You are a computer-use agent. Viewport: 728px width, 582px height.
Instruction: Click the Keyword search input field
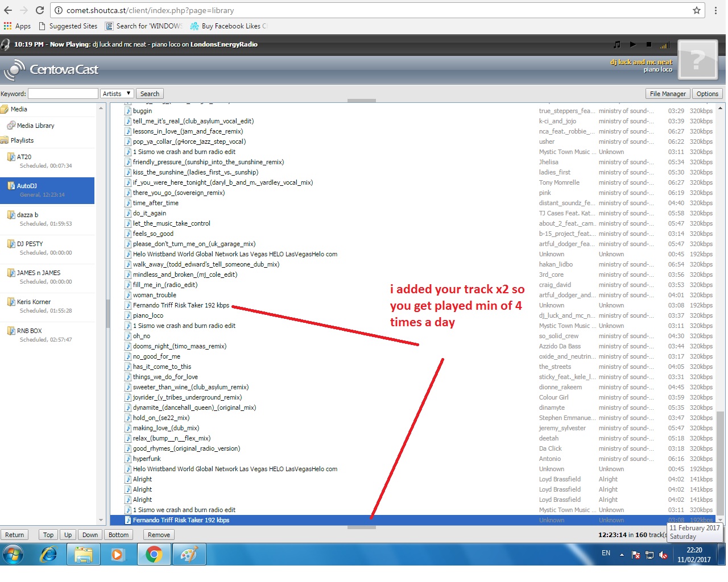point(63,94)
